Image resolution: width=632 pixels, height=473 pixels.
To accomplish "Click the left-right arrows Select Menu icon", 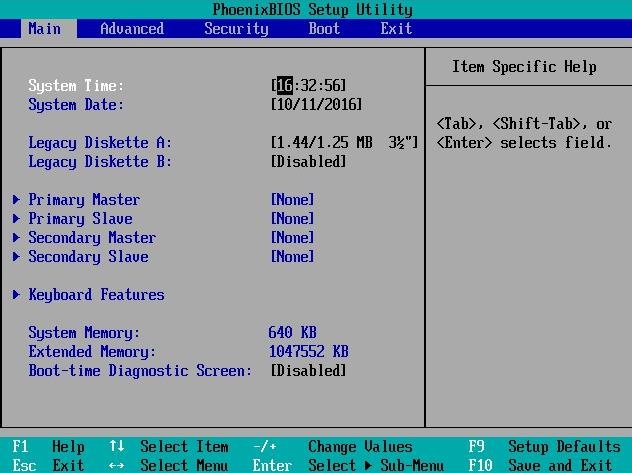I will [x=116, y=465].
